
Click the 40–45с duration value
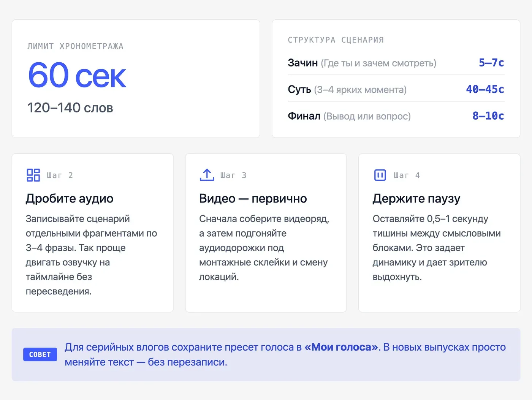pyautogui.click(x=485, y=89)
